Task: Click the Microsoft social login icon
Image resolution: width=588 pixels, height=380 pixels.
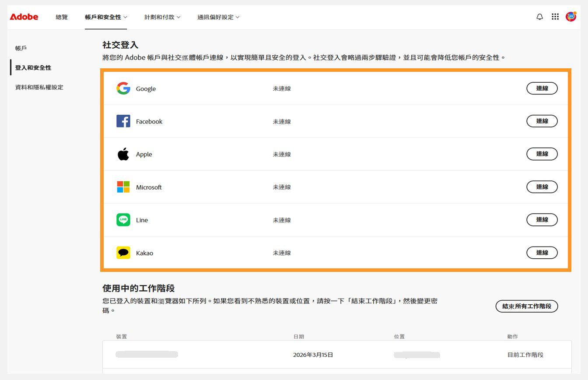Action: click(123, 187)
